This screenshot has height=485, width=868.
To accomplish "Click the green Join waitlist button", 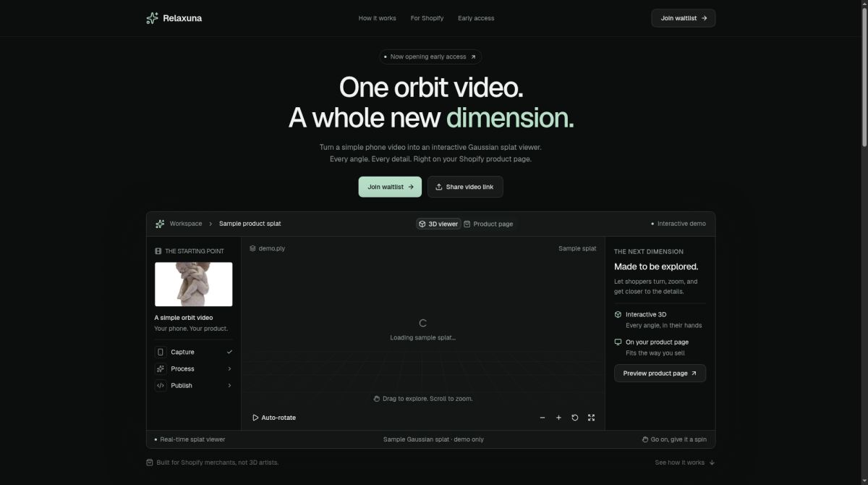I will (x=390, y=187).
